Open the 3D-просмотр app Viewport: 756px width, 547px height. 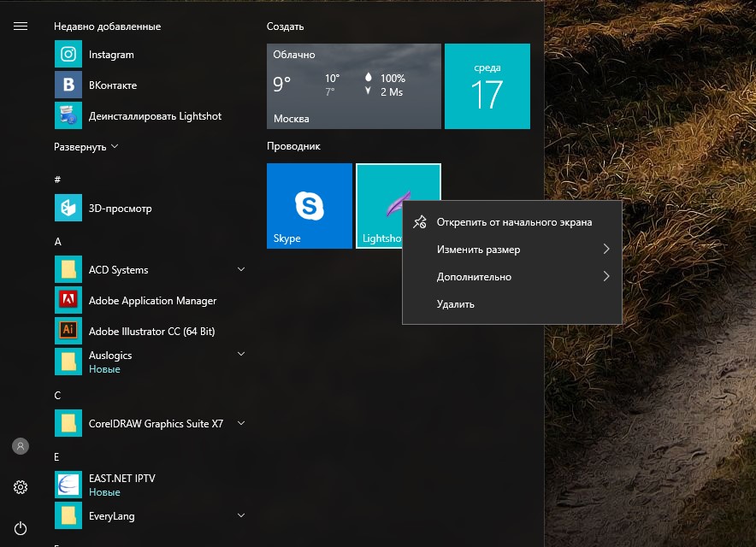point(120,209)
